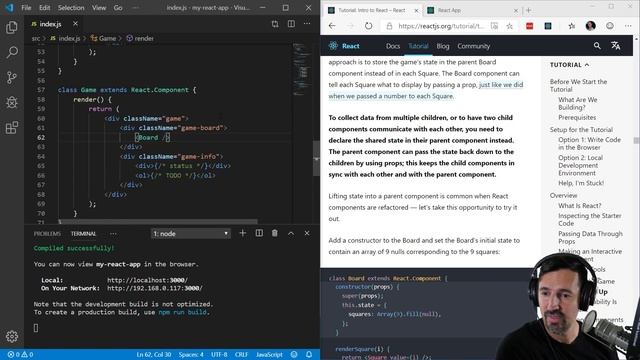Split the editor to the right
This screenshot has width=640, height=360.
coord(291,24)
